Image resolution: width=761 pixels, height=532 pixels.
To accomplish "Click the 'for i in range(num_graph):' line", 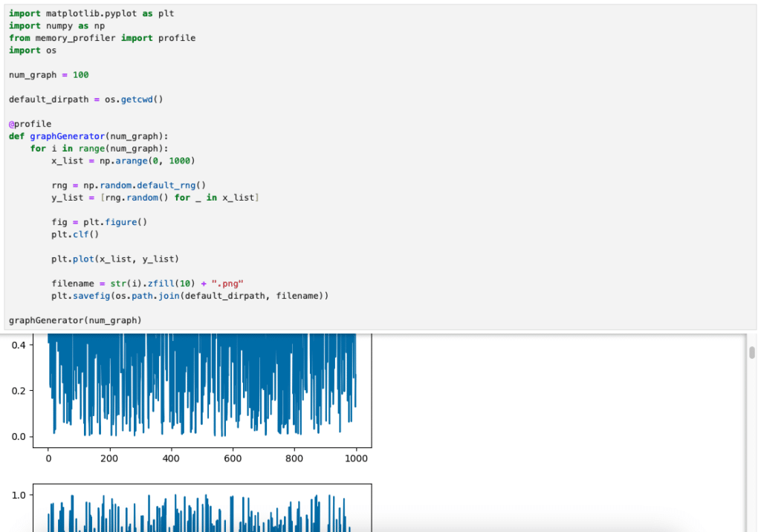I will point(99,149).
